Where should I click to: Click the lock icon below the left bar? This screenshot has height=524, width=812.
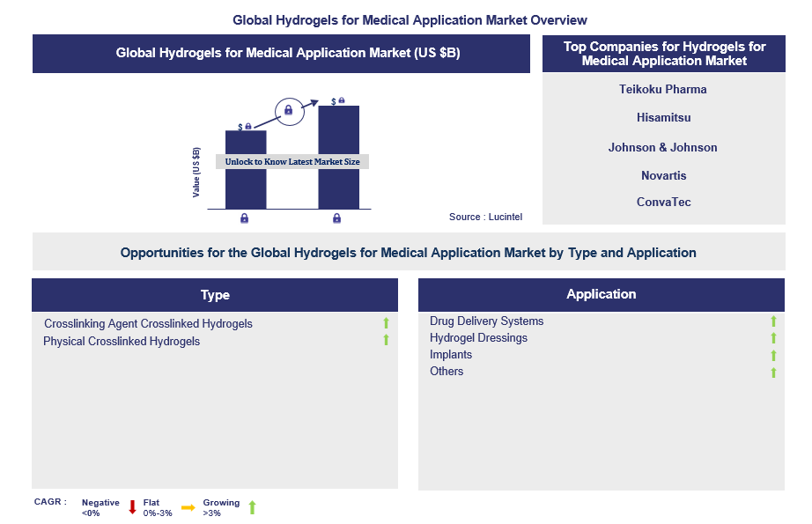[x=244, y=218]
